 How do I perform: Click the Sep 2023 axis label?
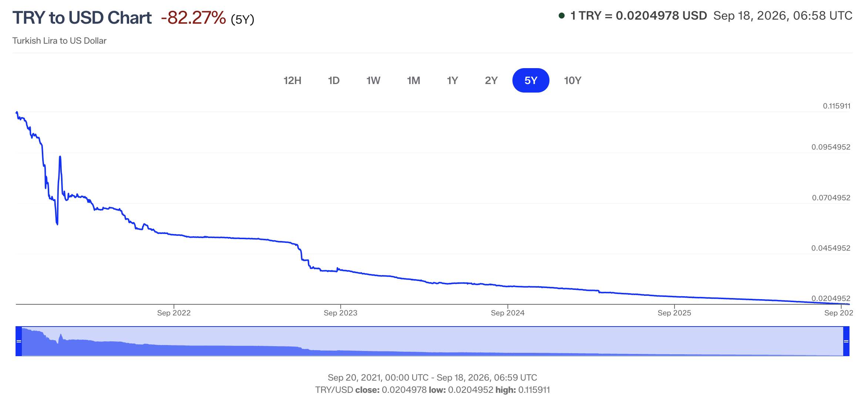[x=340, y=313]
